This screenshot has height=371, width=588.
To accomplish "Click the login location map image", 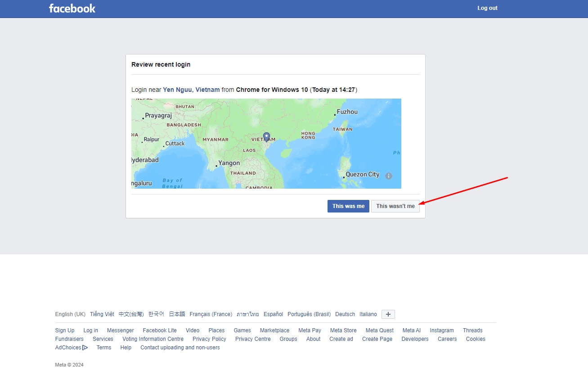I will (x=266, y=144).
